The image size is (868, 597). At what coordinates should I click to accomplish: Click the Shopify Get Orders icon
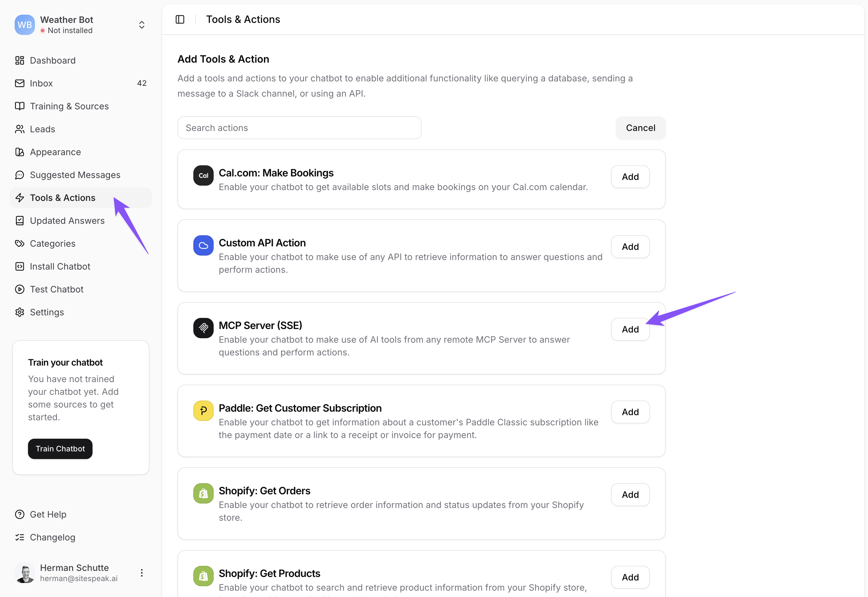[203, 493]
